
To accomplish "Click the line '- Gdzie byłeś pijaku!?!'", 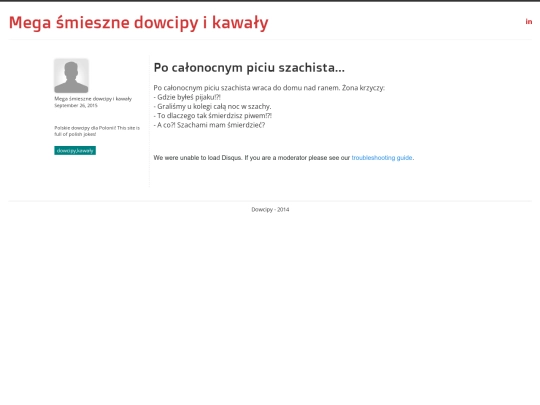I will (187, 97).
